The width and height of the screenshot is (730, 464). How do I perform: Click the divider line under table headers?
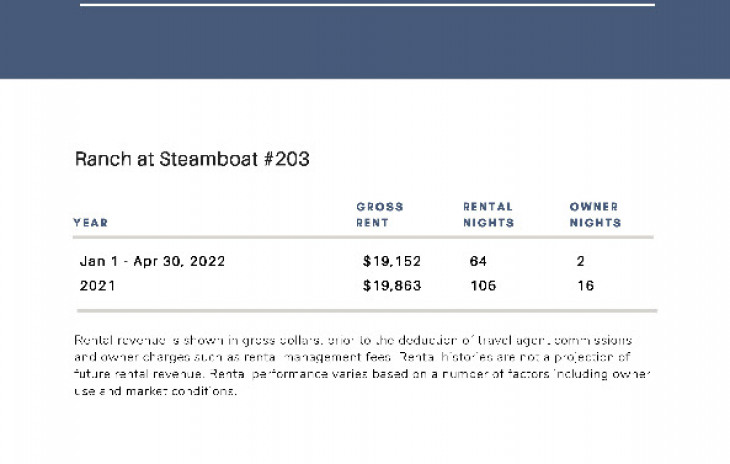tap(363, 237)
